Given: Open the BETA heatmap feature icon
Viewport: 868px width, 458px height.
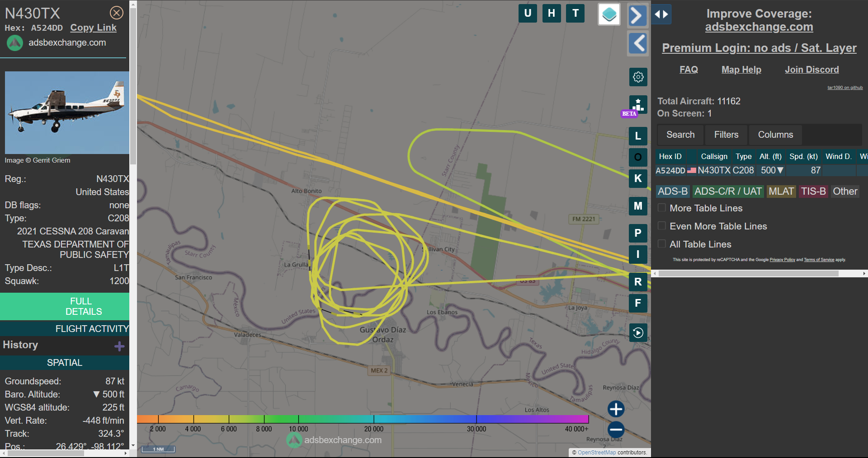Looking at the screenshot, I should tap(637, 105).
